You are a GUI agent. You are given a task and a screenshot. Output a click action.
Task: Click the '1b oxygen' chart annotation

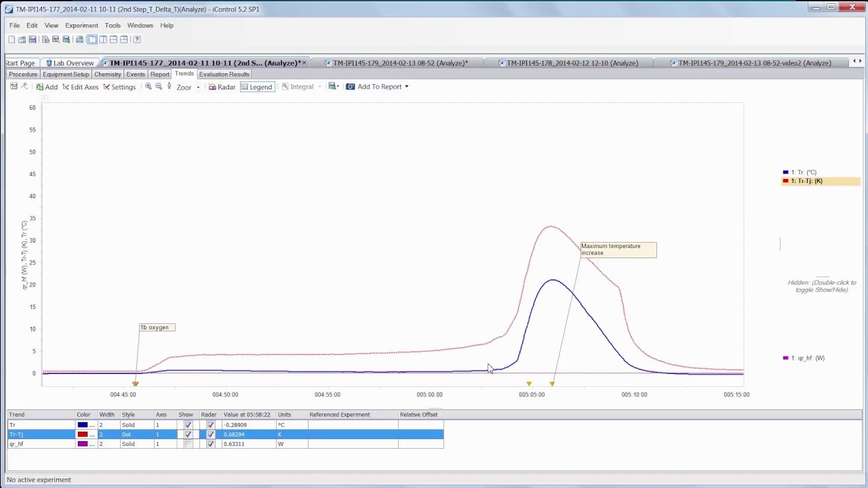click(x=157, y=327)
